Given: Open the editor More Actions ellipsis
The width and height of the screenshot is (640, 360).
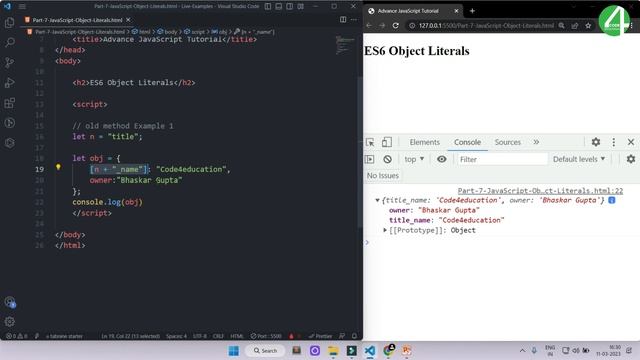Looking at the screenshot, I should pyautogui.click(x=353, y=20).
